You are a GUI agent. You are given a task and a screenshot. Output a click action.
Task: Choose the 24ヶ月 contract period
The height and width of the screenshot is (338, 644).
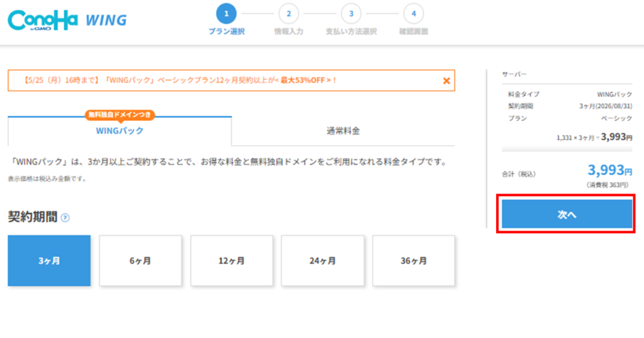coord(323,261)
